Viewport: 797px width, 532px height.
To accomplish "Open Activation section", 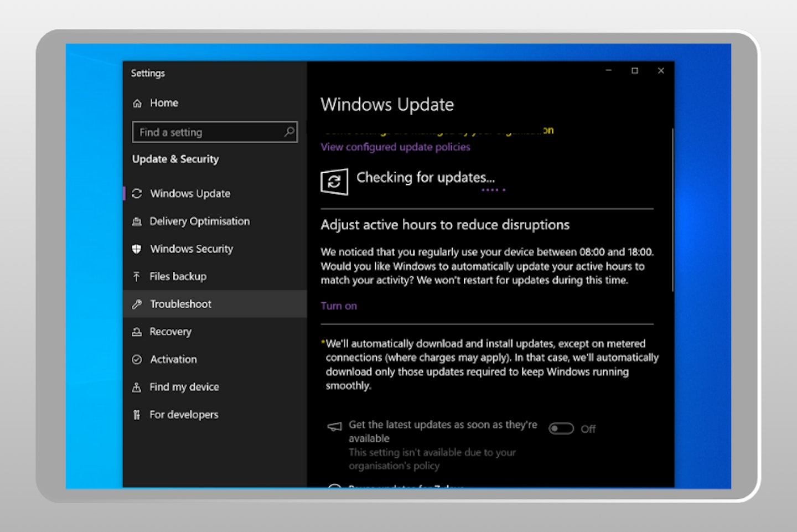I will pyautogui.click(x=215, y=359).
